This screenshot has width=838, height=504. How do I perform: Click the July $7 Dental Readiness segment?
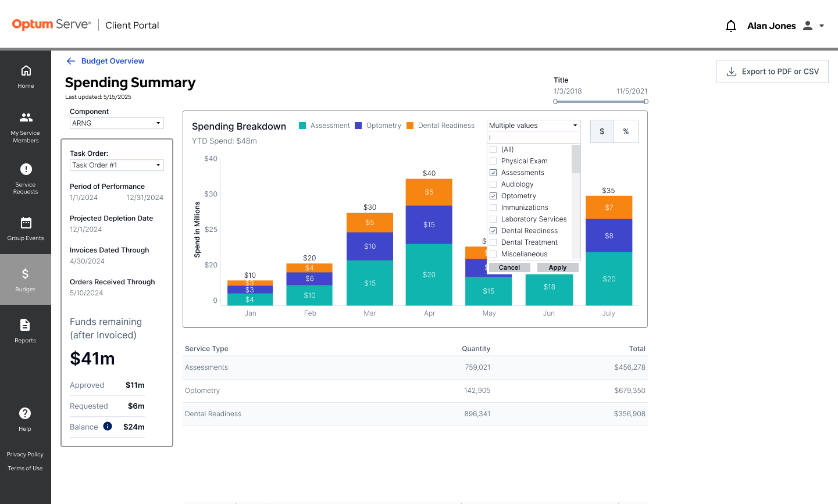[x=609, y=208]
